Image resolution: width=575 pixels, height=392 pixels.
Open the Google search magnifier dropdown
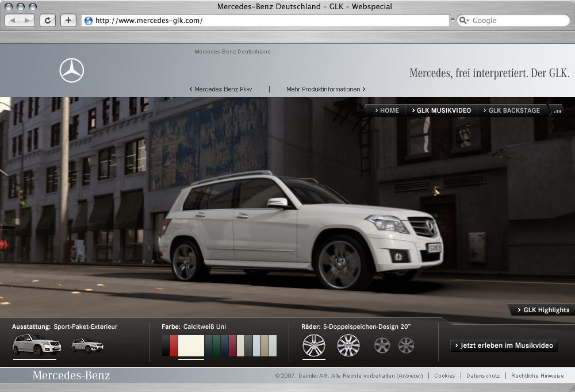coord(464,21)
